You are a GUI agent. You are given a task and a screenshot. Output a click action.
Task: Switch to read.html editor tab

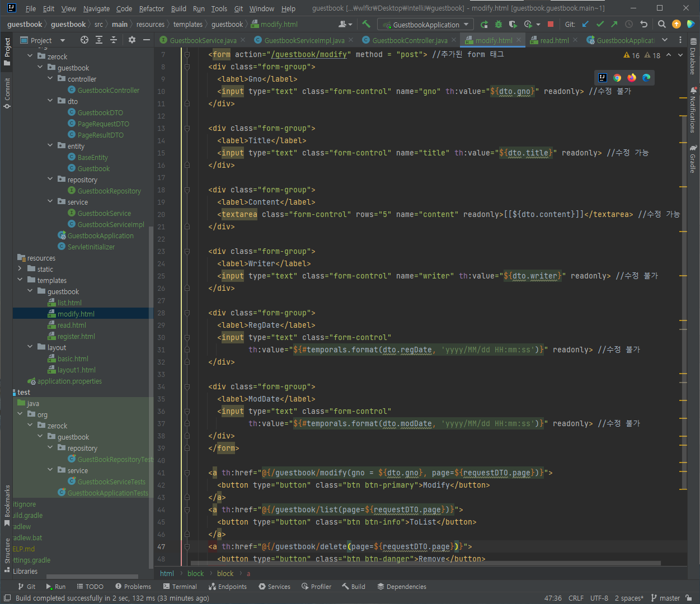pyautogui.click(x=554, y=40)
